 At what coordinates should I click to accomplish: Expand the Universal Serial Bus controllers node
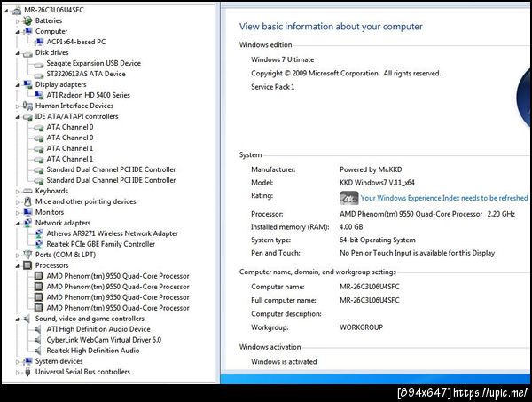click(18, 372)
